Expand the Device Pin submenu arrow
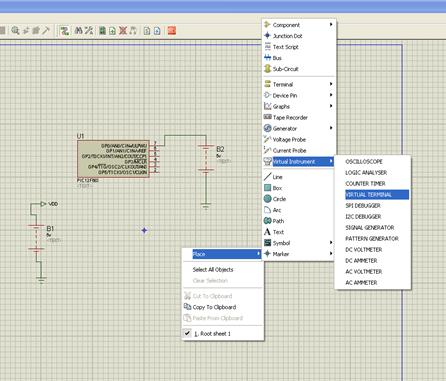The width and height of the screenshot is (446, 381). (331, 95)
